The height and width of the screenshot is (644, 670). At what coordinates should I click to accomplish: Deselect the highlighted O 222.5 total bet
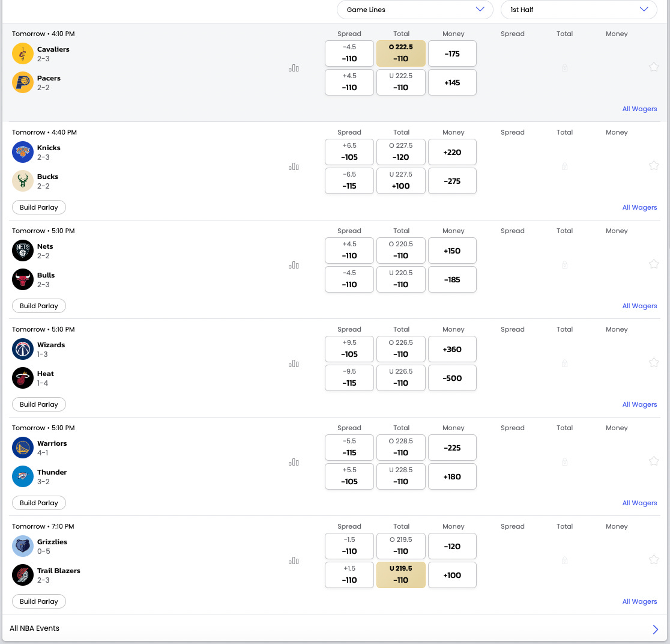tap(401, 53)
